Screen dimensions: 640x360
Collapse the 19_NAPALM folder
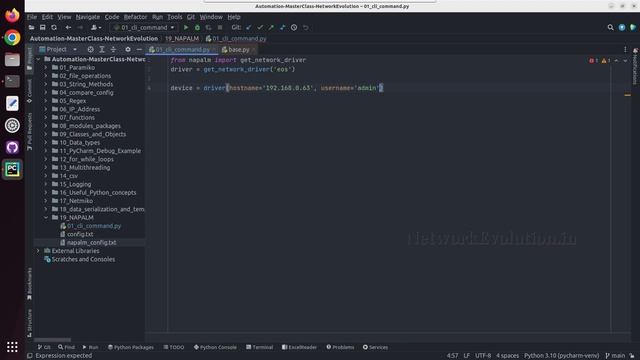click(x=46, y=218)
